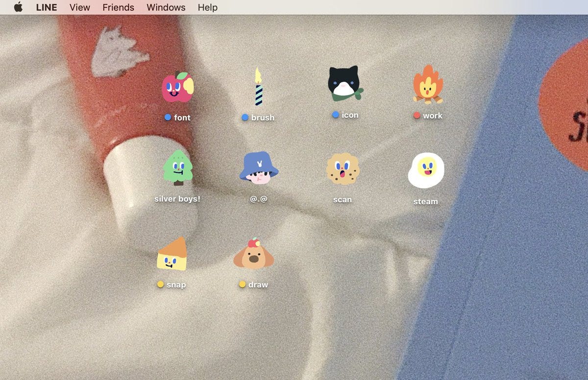The image size is (588, 380).
Task: Click the "brush" label text
Action: 263,118
